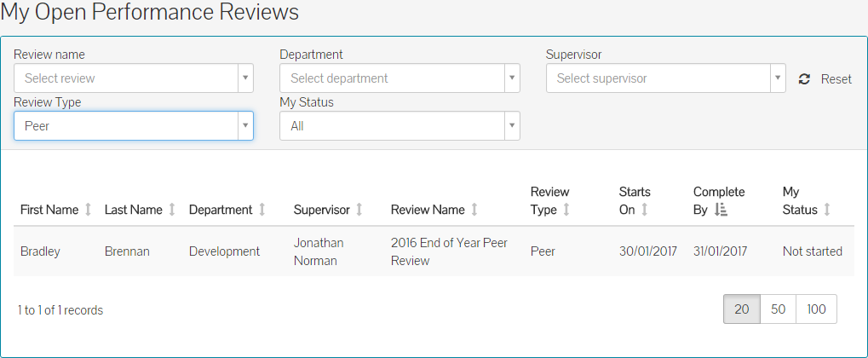Screen dimensions: 868x358
Task: Expand the Review Type dropdown showing Peer
Action: 134,126
